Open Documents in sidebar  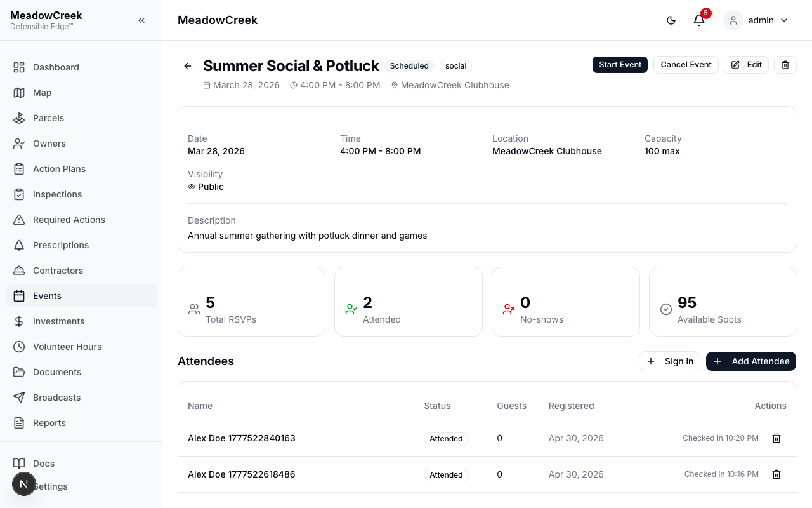[x=81, y=372]
